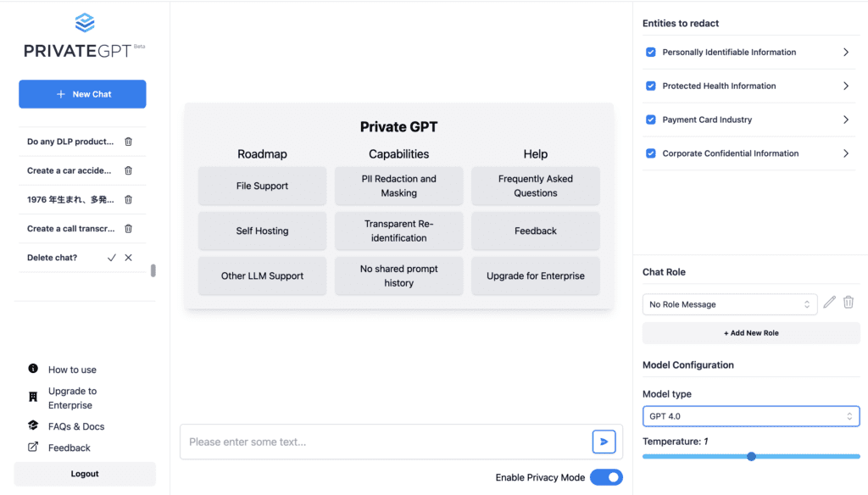The width and height of the screenshot is (868, 495).
Task: Select the Transparent Re-identification card
Action: (399, 231)
